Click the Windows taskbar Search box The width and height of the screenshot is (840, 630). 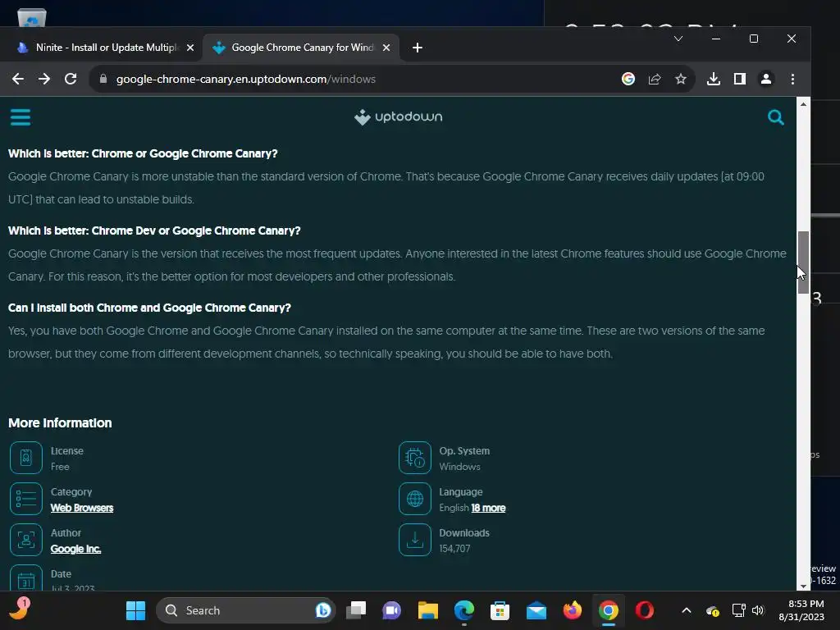(x=245, y=610)
